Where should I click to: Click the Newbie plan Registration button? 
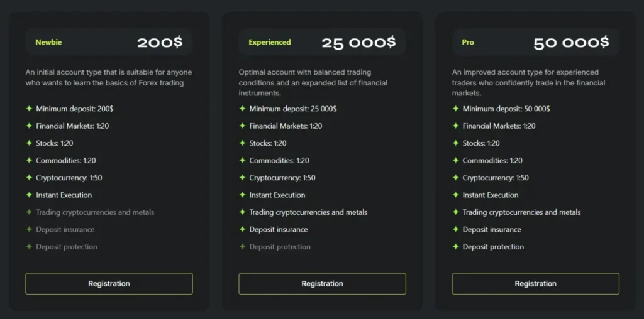109,284
